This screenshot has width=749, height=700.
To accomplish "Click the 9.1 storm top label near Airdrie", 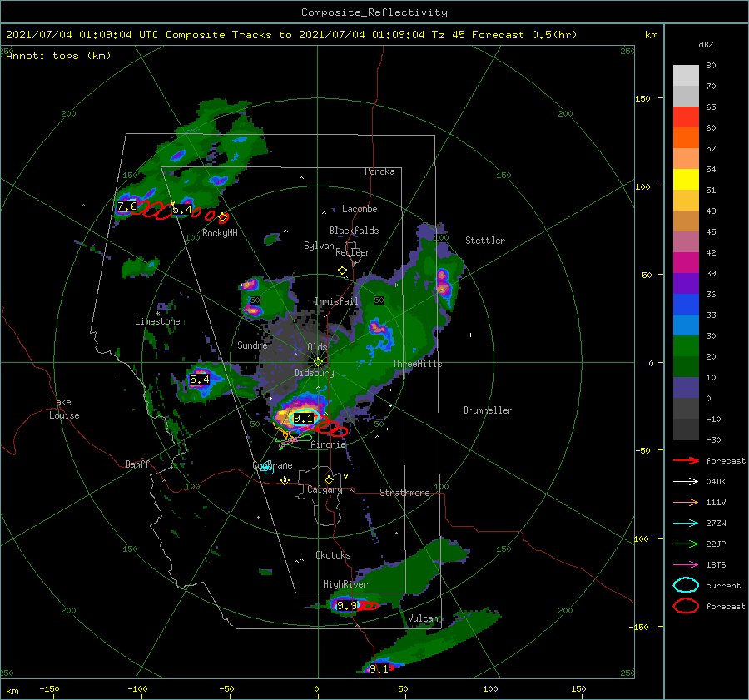I will (303, 419).
